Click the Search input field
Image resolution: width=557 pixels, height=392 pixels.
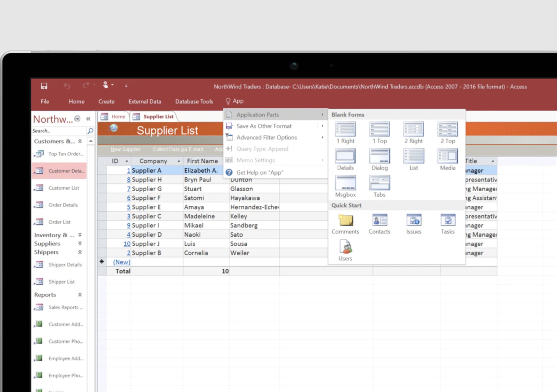(x=61, y=131)
